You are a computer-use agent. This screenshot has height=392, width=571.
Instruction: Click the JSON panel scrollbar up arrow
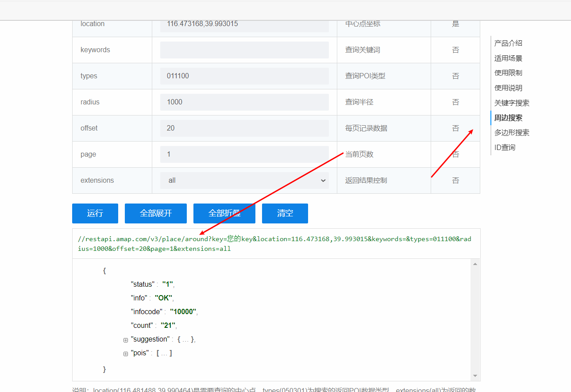pos(475,264)
